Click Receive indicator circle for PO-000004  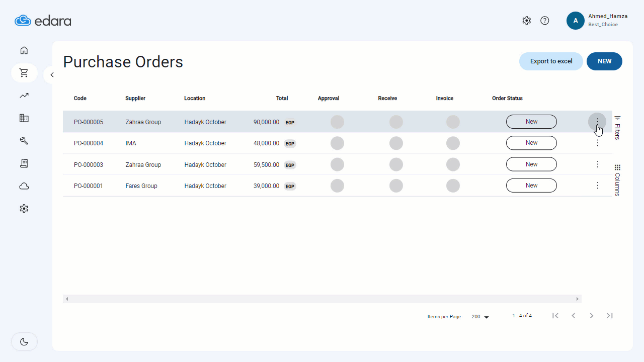(x=396, y=143)
